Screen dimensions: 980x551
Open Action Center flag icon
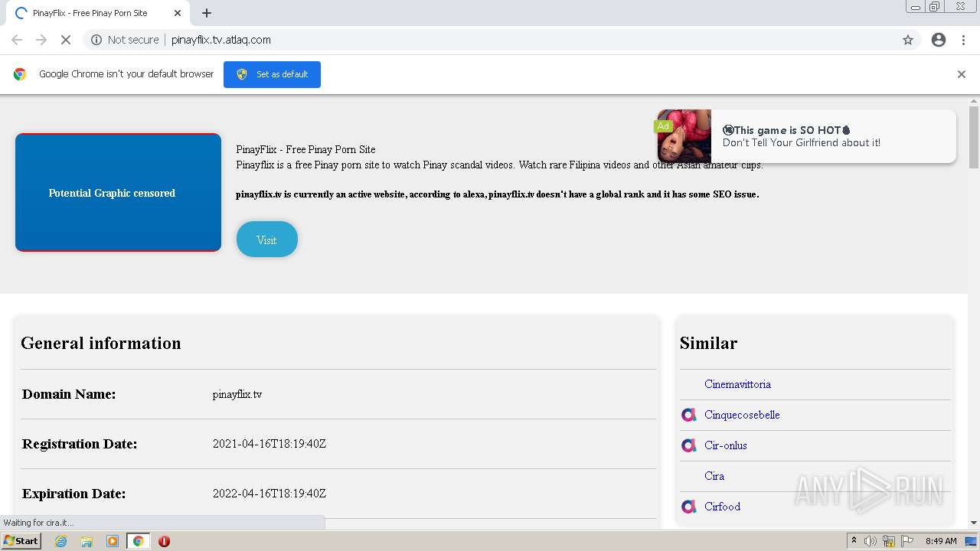click(x=907, y=541)
